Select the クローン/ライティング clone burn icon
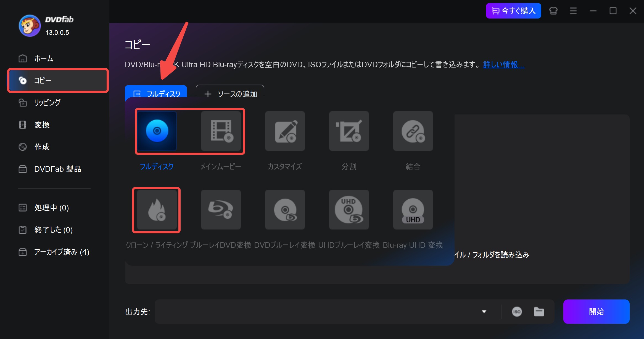 tap(157, 210)
